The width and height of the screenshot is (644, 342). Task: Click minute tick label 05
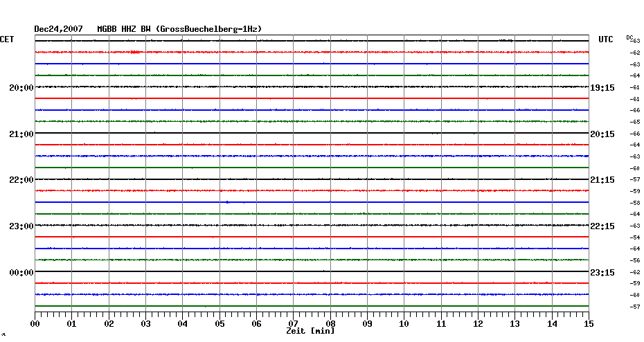pyautogui.click(x=220, y=324)
